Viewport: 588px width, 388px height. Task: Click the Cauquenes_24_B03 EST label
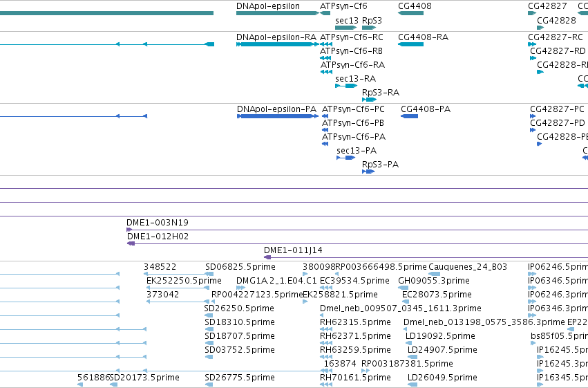click(x=468, y=267)
